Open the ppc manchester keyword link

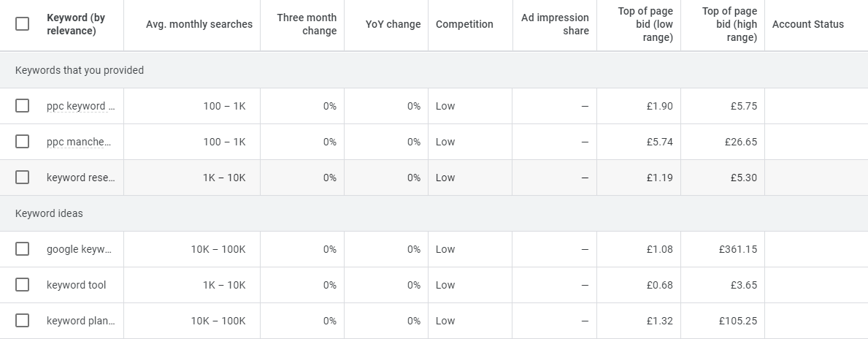(79, 142)
